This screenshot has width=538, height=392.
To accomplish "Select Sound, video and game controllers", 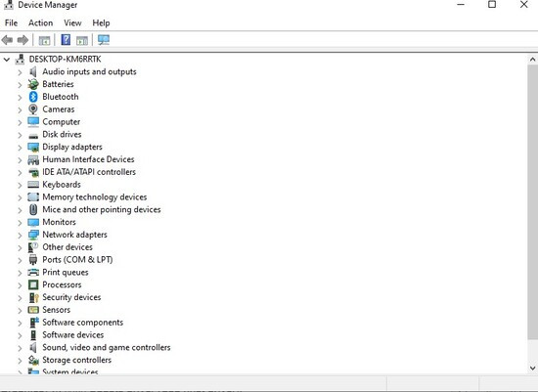I will (106, 347).
